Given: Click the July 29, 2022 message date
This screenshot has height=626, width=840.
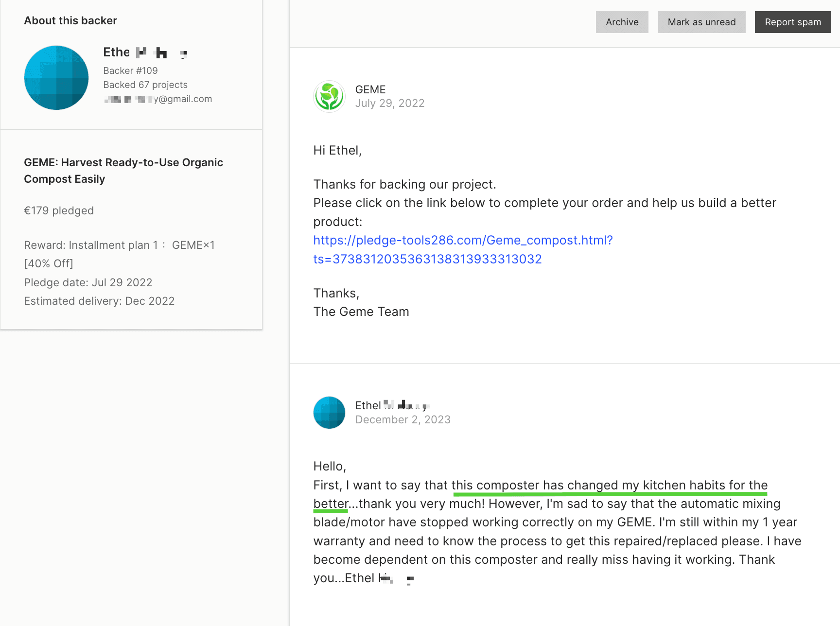Looking at the screenshot, I should click(x=390, y=103).
